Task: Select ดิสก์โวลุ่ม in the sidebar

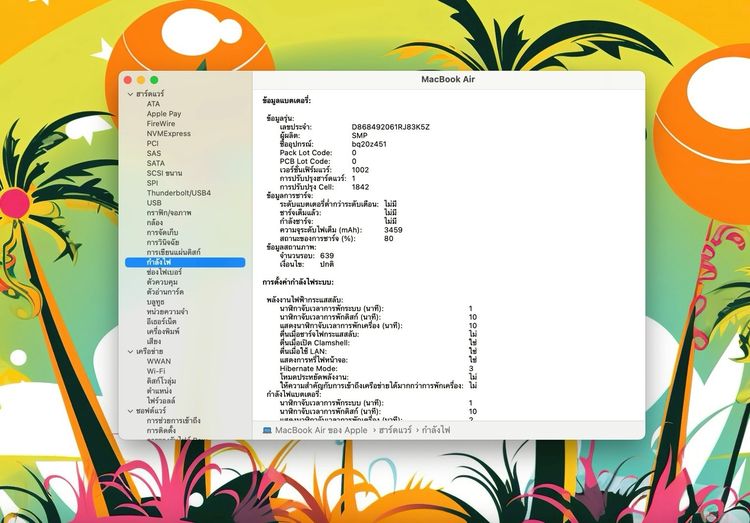Action: pyautogui.click(x=161, y=381)
